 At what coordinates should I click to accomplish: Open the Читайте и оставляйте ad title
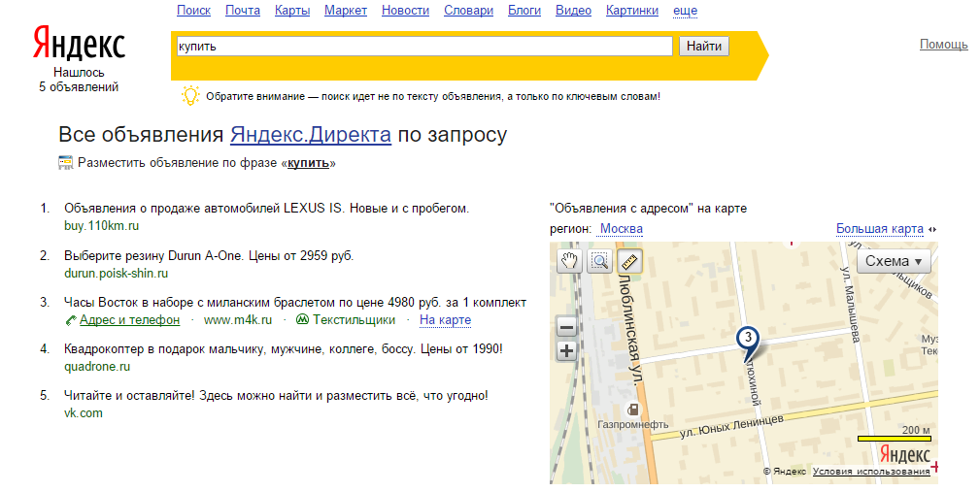[x=276, y=396]
